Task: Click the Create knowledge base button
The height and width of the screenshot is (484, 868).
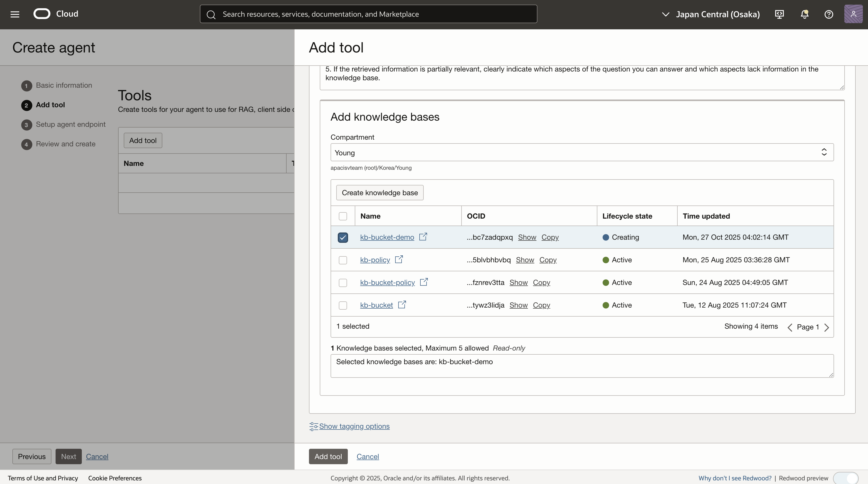Action: tap(380, 193)
